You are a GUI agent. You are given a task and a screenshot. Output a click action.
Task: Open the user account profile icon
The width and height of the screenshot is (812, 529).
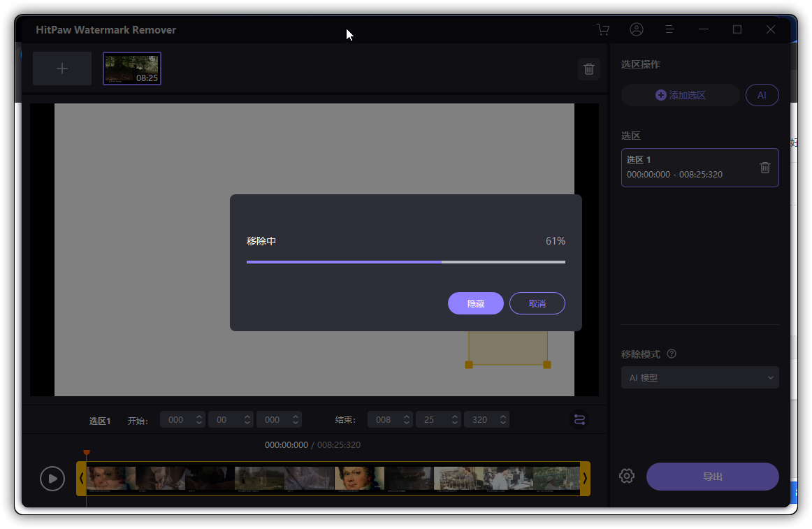coord(636,29)
